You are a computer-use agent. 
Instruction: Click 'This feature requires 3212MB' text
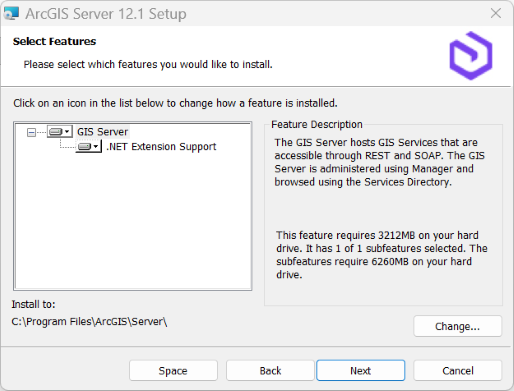[x=382, y=255]
